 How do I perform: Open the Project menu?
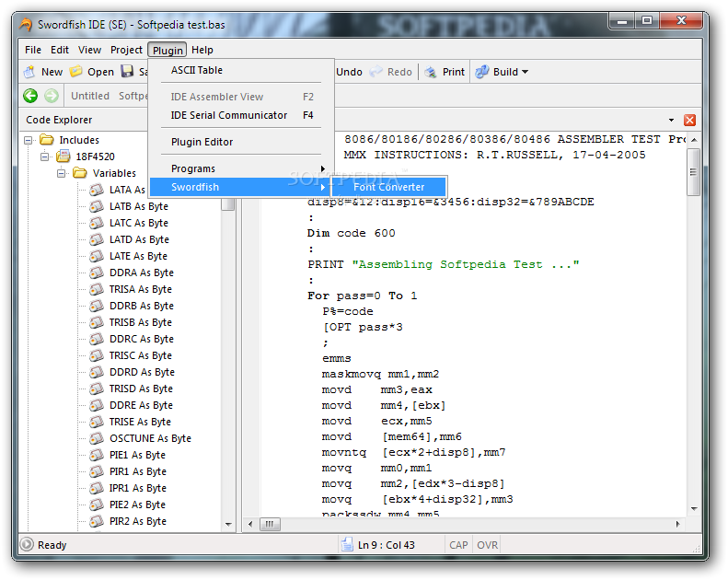[126, 50]
